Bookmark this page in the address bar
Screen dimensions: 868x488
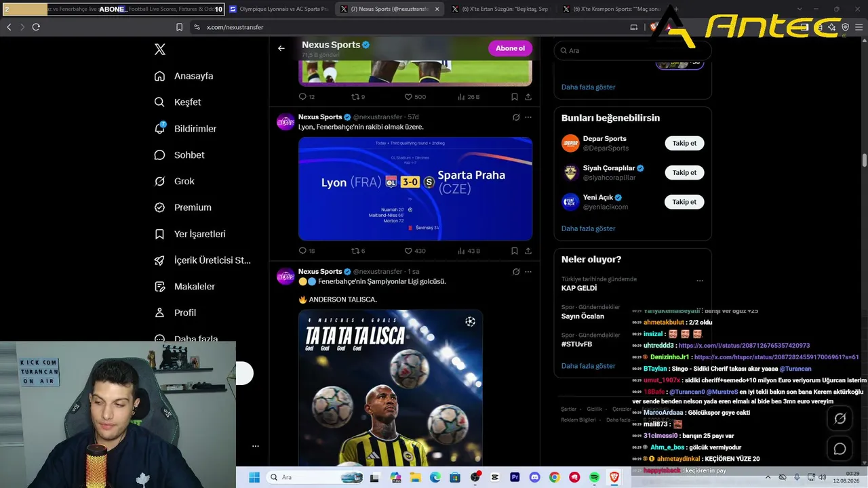(x=179, y=27)
